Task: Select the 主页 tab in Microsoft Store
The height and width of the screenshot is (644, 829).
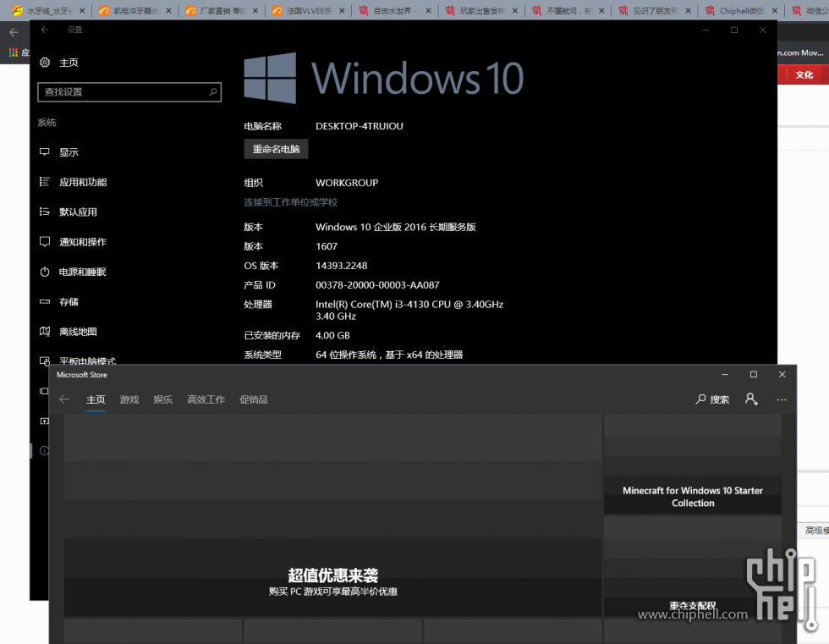Action: click(x=96, y=399)
